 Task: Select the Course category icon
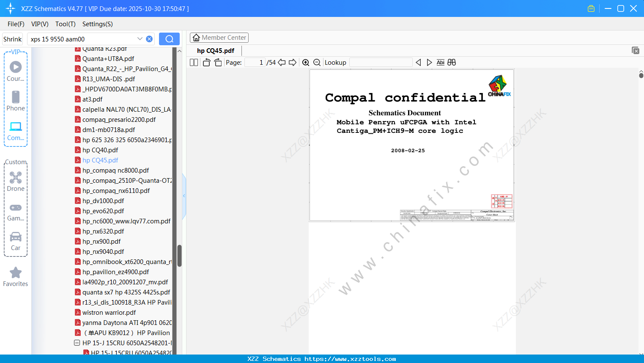(16, 71)
